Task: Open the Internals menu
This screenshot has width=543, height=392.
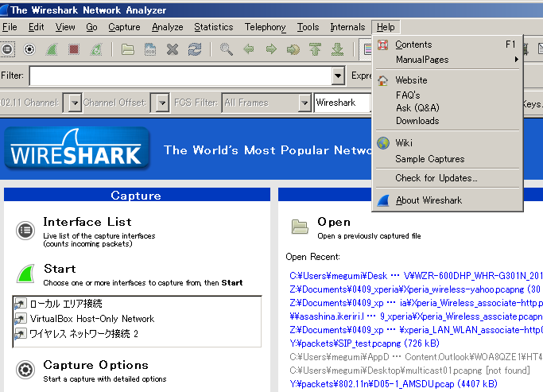Action: (x=347, y=27)
